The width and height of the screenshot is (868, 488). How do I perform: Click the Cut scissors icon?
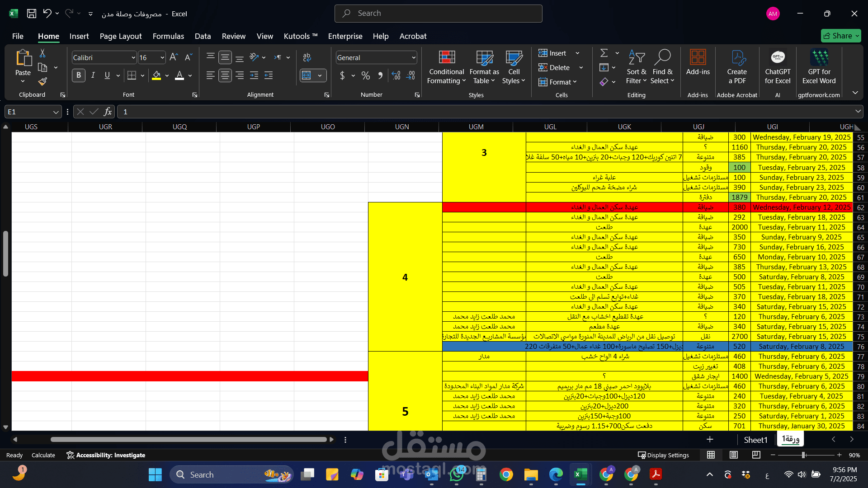coord(42,53)
